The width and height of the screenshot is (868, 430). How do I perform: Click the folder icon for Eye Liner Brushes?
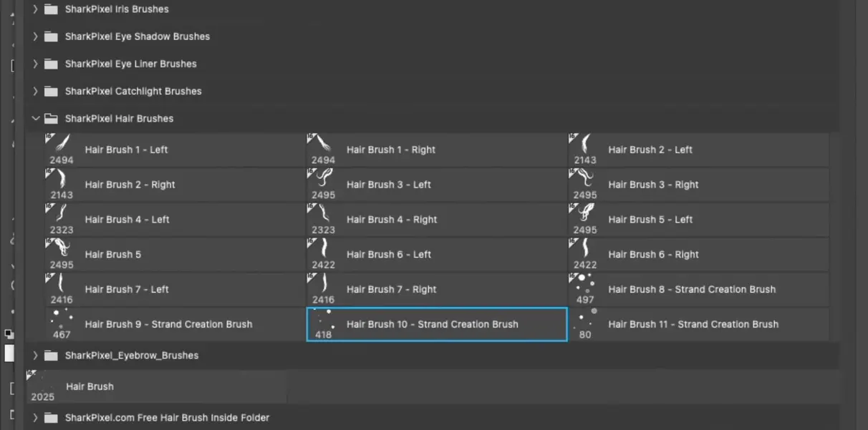click(x=50, y=64)
